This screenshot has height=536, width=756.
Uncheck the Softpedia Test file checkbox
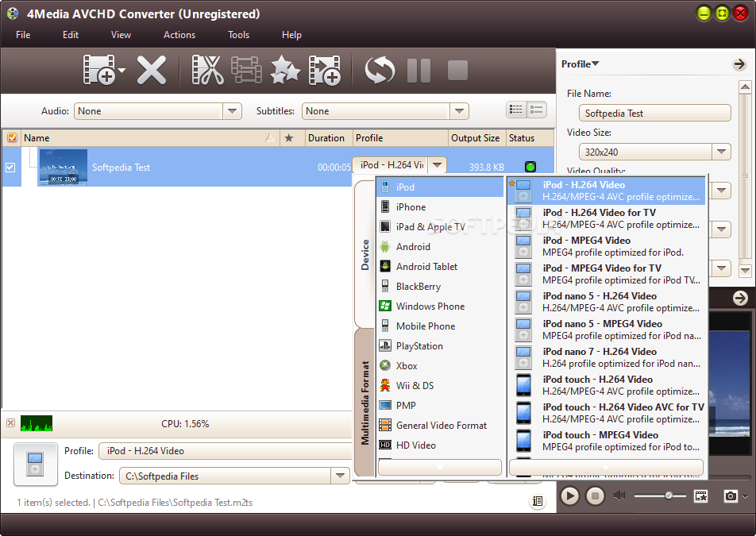[x=10, y=168]
